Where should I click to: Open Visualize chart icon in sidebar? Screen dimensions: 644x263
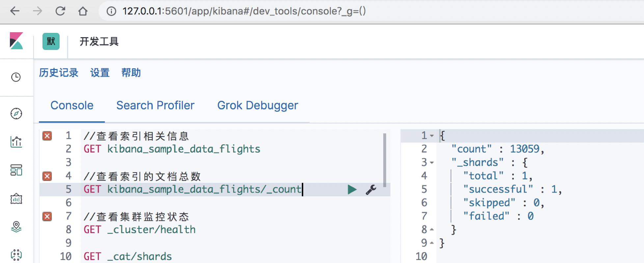point(16,142)
